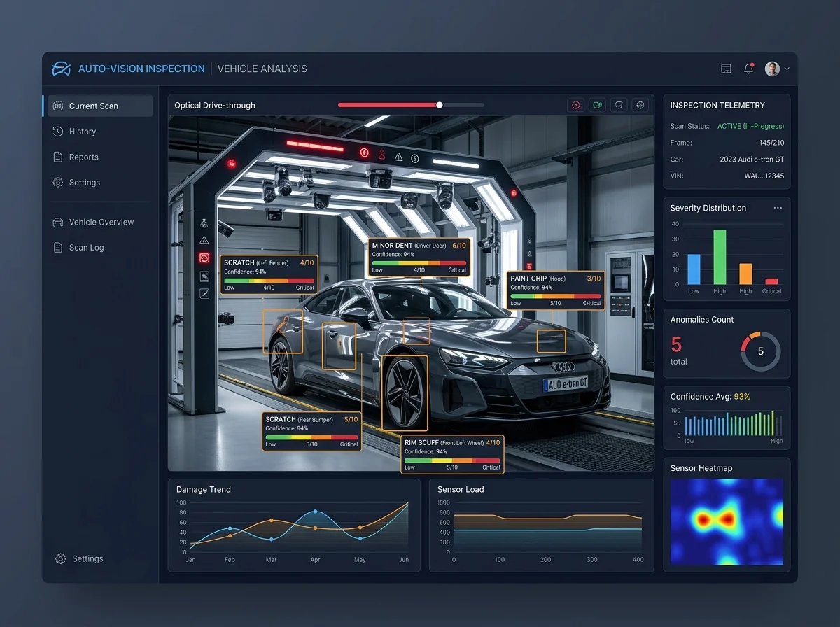Click the car name 2023 Audi e-tron GT

click(752, 160)
